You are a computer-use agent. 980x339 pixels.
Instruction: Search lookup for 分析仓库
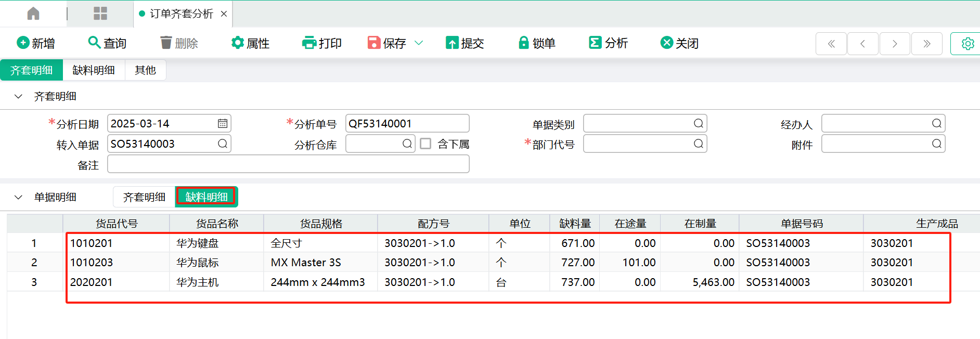407,144
